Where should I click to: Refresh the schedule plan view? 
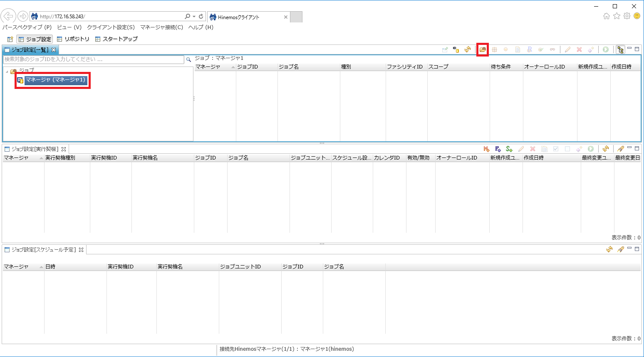tap(609, 249)
